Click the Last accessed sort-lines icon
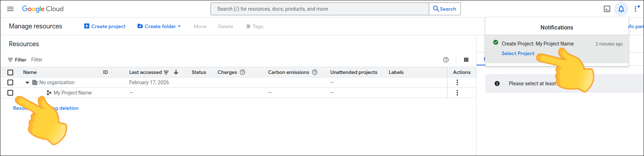 (x=166, y=72)
